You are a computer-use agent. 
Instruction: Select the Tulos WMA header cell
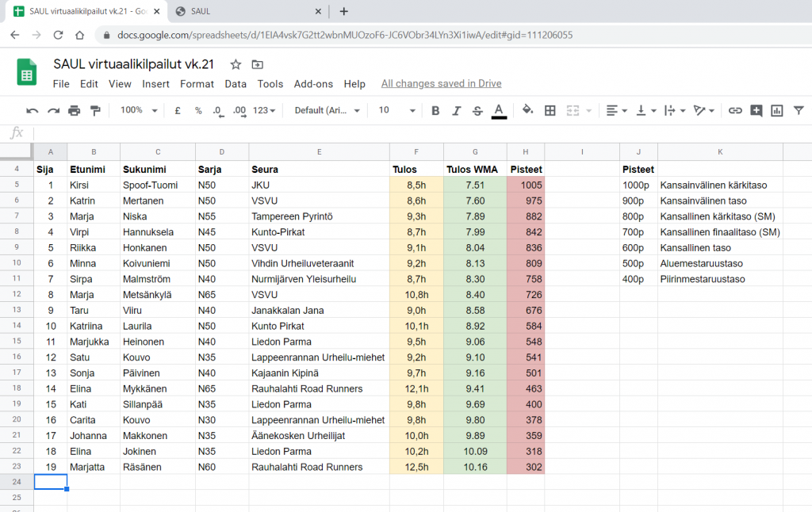[x=475, y=170]
